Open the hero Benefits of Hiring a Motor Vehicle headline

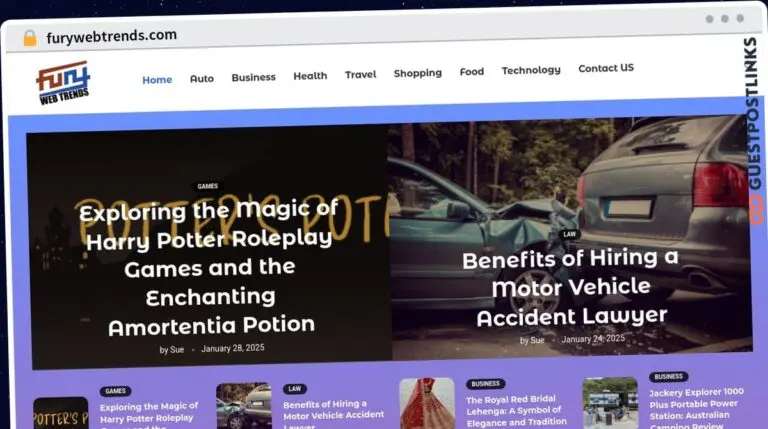click(571, 288)
